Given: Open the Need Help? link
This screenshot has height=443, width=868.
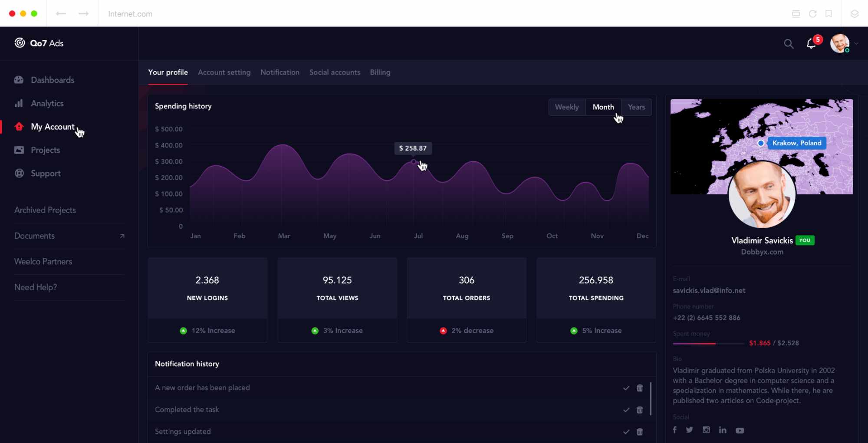Looking at the screenshot, I should pyautogui.click(x=36, y=287).
